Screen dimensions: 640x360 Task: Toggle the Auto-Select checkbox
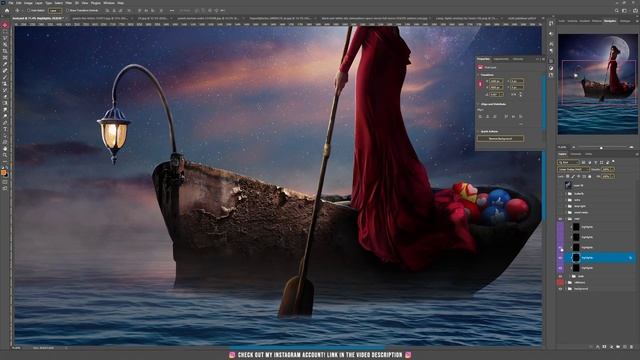click(x=28, y=11)
